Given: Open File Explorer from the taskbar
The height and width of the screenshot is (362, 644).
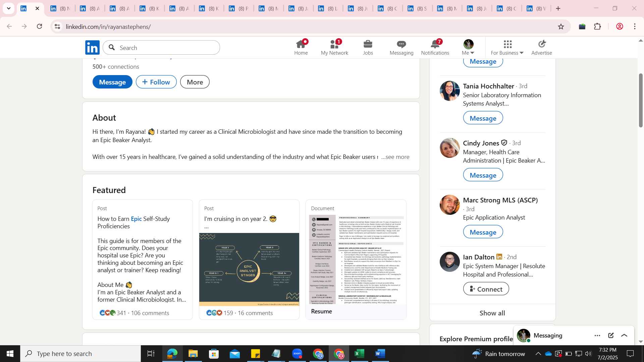Looking at the screenshot, I should coord(193,354).
